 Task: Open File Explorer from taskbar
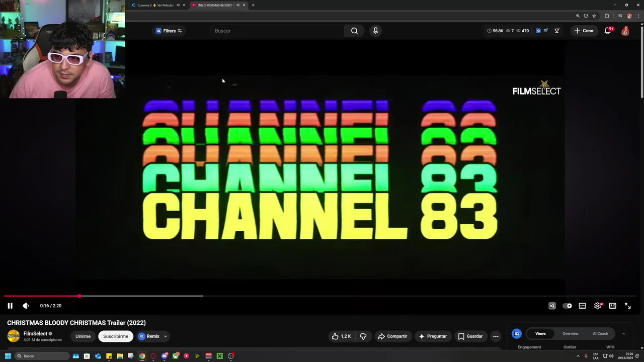[x=120, y=356]
